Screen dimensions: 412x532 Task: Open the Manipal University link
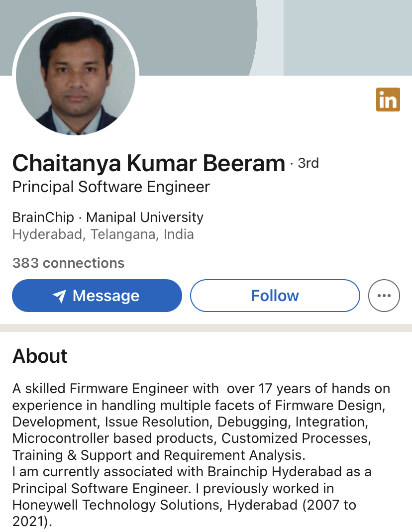point(145,217)
